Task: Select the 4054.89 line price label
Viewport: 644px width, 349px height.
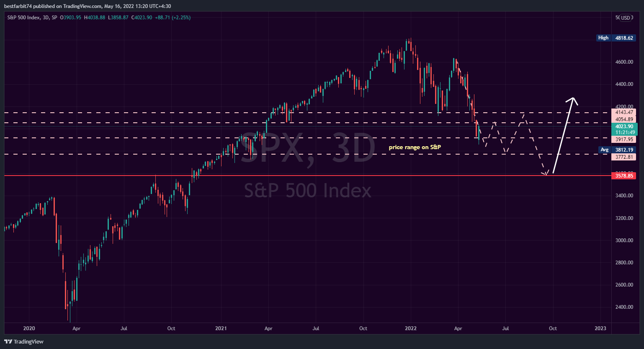Action: (624, 119)
